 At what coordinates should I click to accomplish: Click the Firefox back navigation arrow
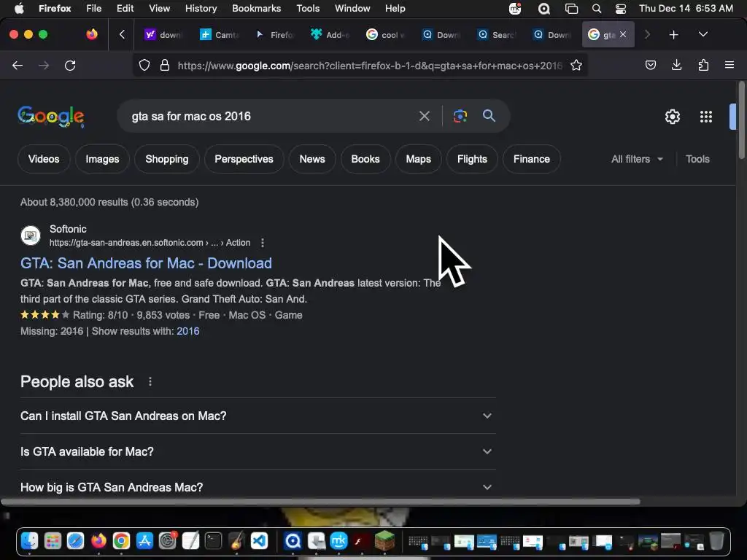pos(18,65)
